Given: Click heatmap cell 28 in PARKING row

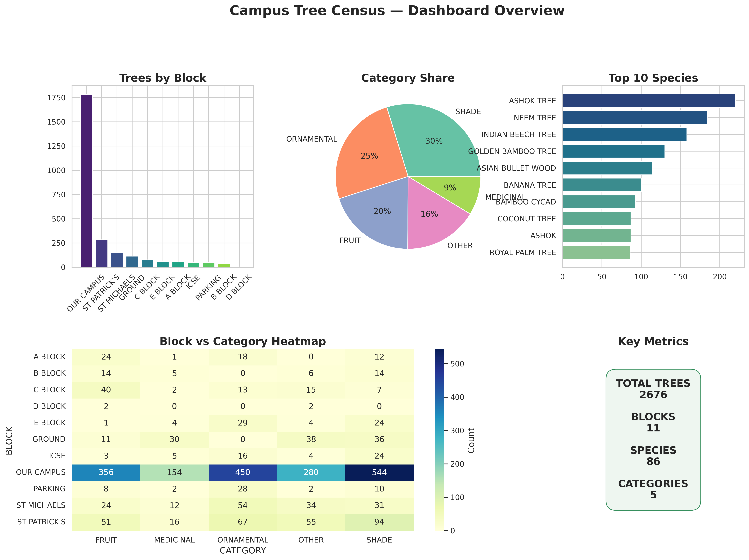Looking at the screenshot, I should 243,489.
